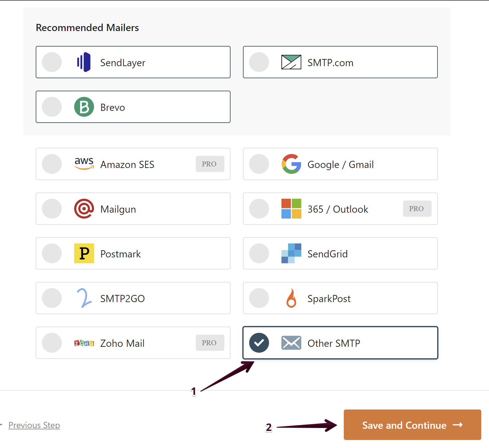Viewport: 489px width, 448px height.
Task: Click the Zoho Mail label text
Action: click(x=122, y=343)
